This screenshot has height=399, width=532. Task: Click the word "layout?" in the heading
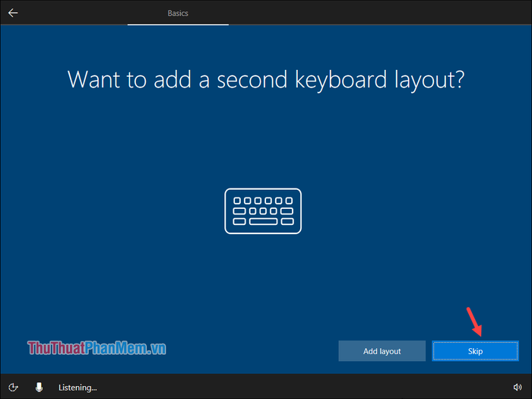[429, 81]
